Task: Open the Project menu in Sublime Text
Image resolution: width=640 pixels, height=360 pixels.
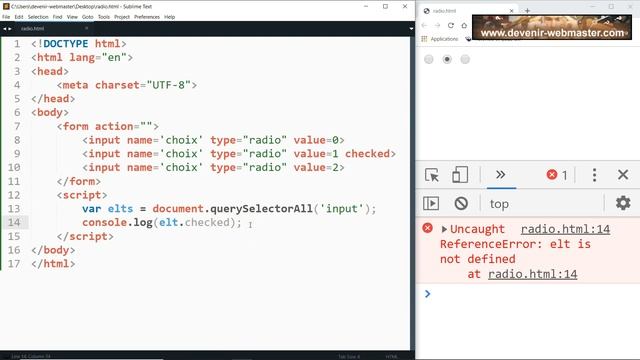Action: click(x=122, y=17)
